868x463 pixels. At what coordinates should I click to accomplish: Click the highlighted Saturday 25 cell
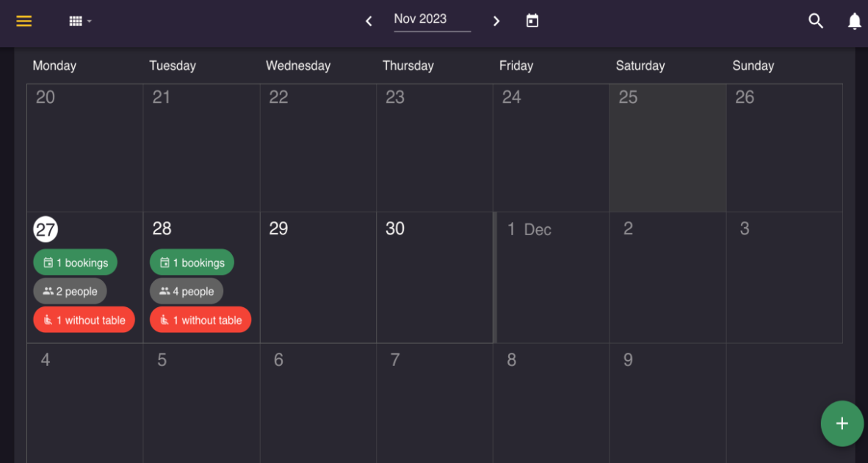(667, 147)
